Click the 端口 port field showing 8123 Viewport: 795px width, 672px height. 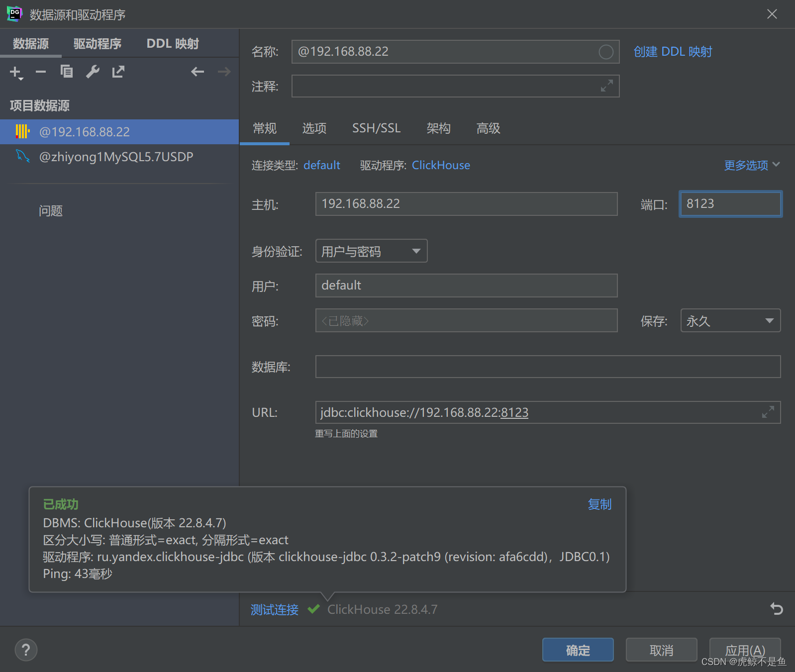[730, 204]
